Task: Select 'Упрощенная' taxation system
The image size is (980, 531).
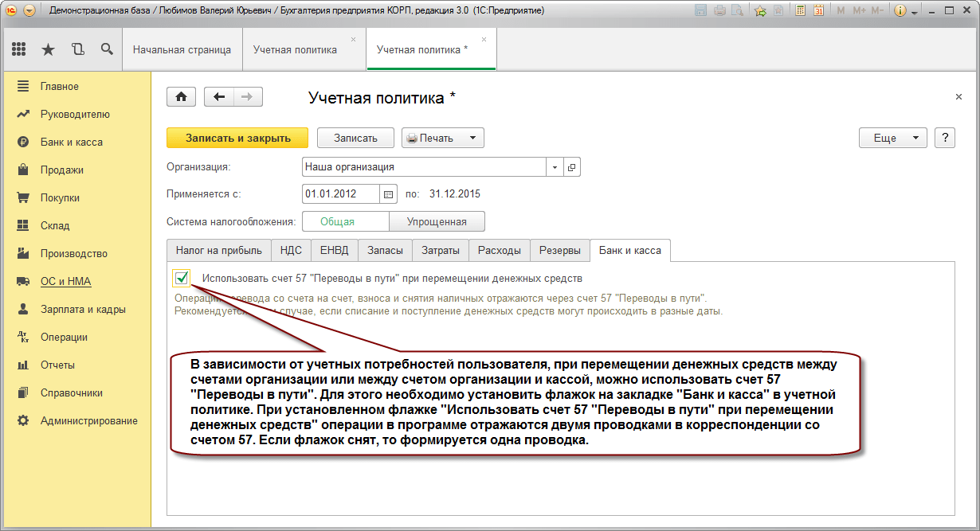Action: (437, 221)
